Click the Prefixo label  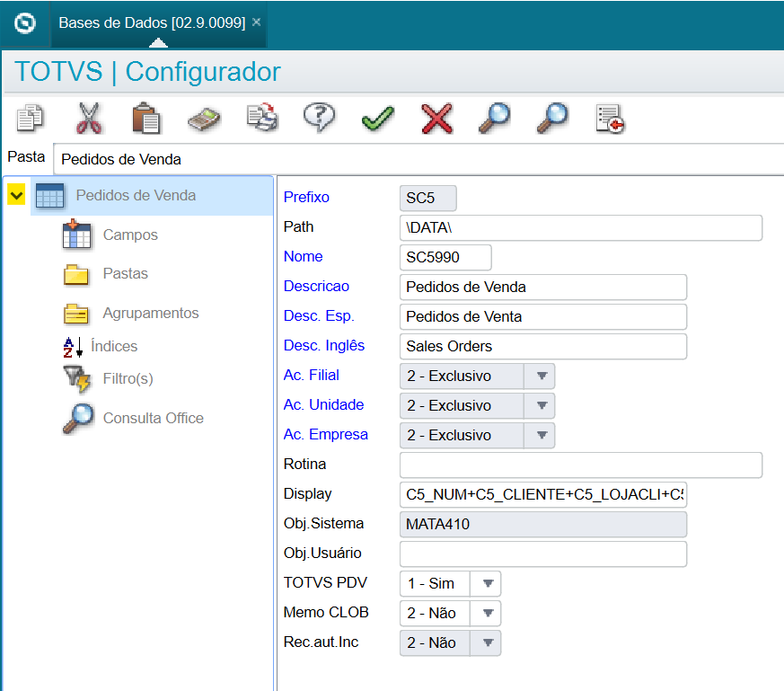(x=306, y=197)
